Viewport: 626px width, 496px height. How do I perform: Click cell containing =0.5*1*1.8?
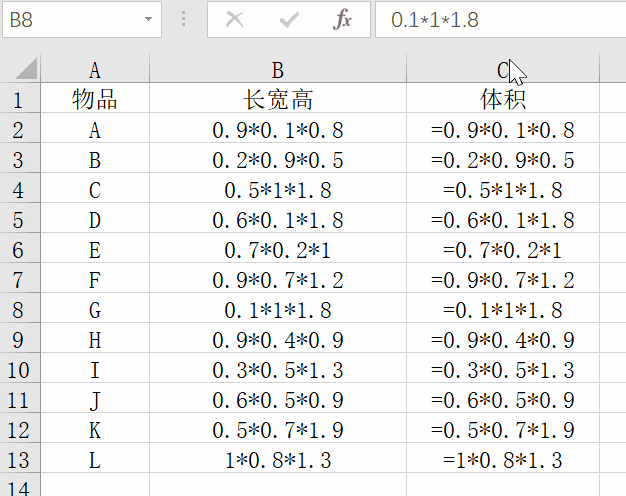coord(503,188)
